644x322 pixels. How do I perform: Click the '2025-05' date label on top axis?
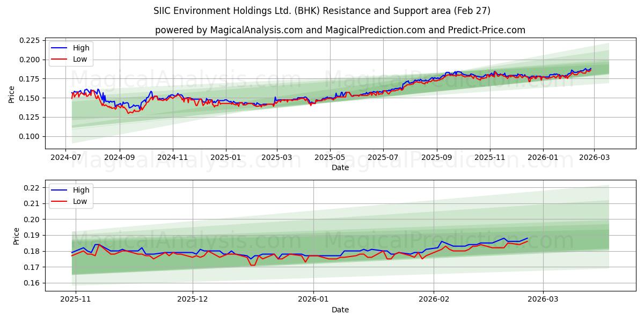click(330, 158)
